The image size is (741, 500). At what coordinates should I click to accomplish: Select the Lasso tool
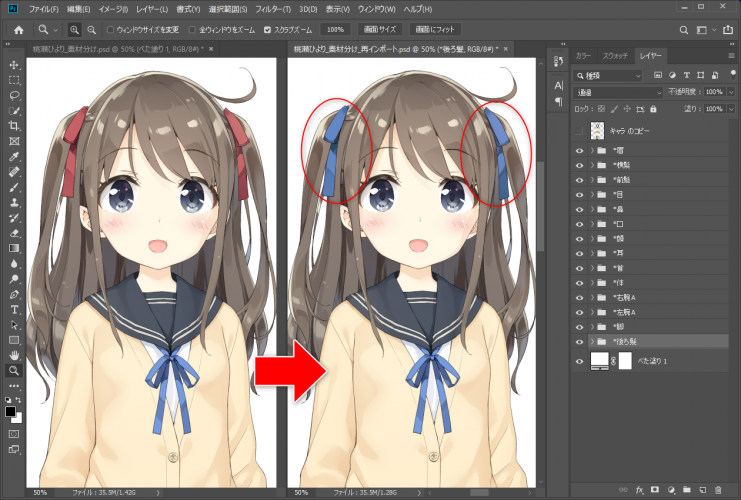tap(14, 95)
